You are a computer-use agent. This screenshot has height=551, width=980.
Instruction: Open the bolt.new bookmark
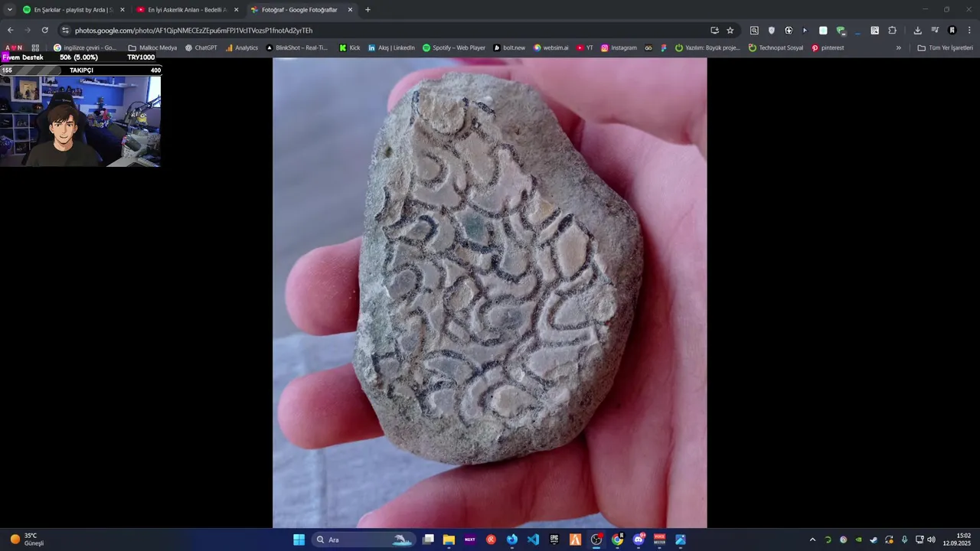click(x=509, y=47)
